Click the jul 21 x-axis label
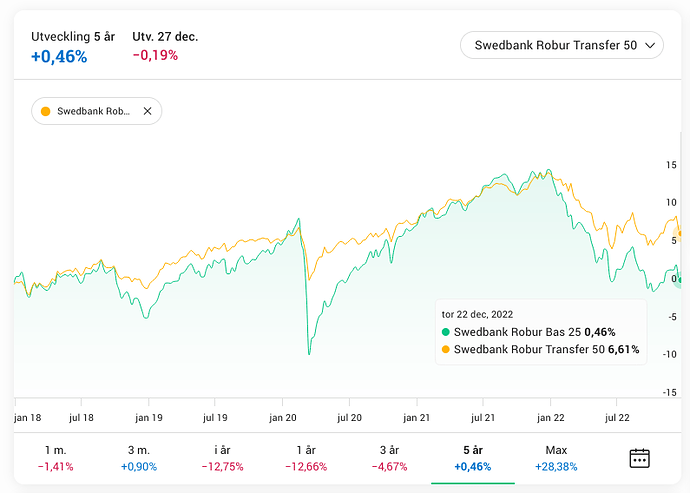This screenshot has width=690, height=493. pyautogui.click(x=483, y=418)
